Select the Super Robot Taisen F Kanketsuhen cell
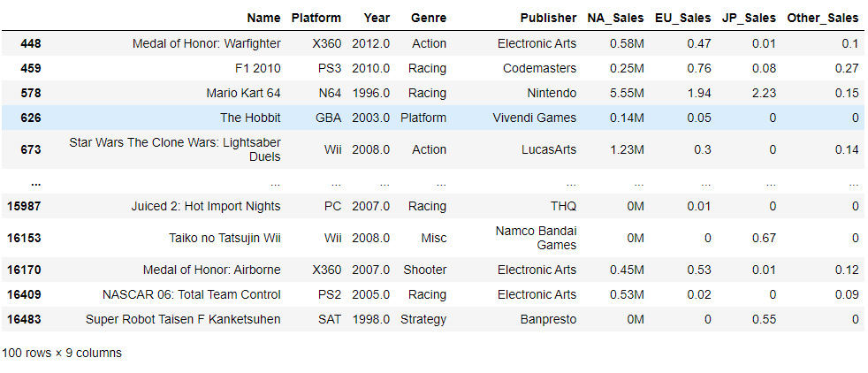Viewport: 868px width, 373px height. [183, 319]
